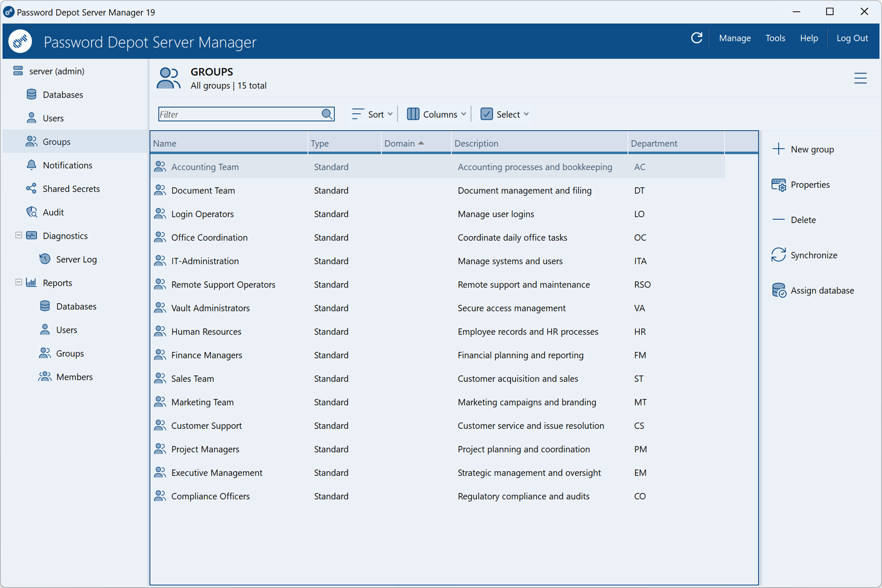882x588 pixels.
Task: Click the refresh icon in the header
Action: click(696, 38)
